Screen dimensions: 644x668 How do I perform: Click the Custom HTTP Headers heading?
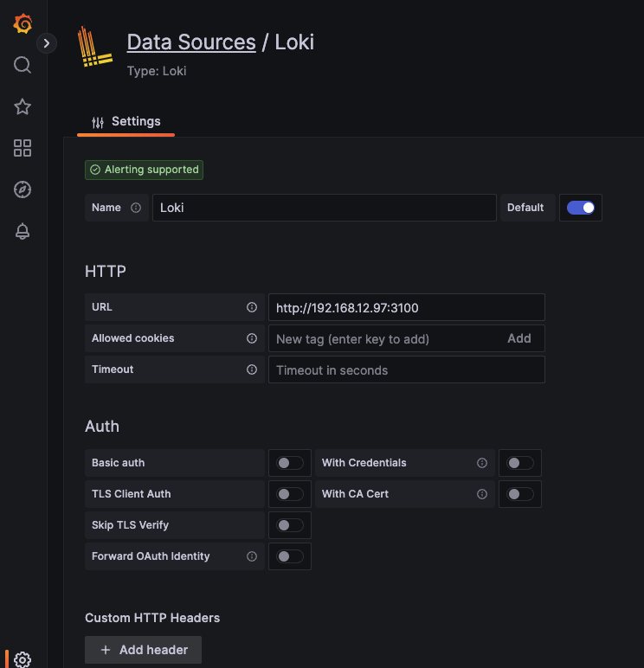[x=152, y=618]
